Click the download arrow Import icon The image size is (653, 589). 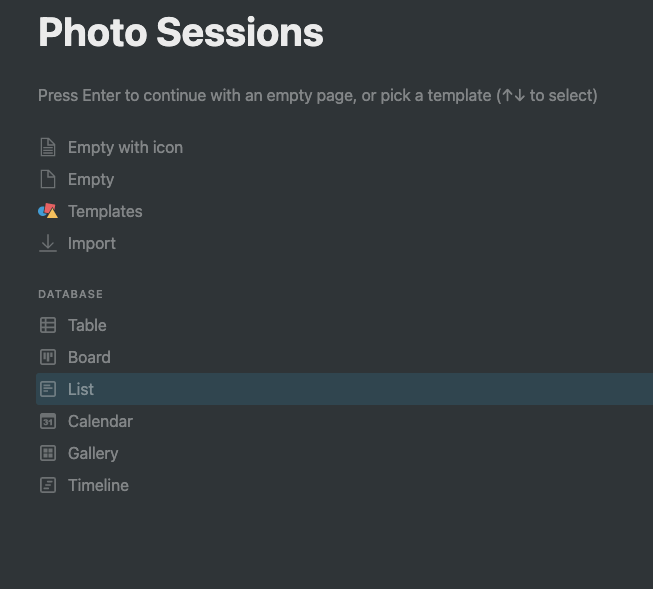pyautogui.click(x=48, y=243)
